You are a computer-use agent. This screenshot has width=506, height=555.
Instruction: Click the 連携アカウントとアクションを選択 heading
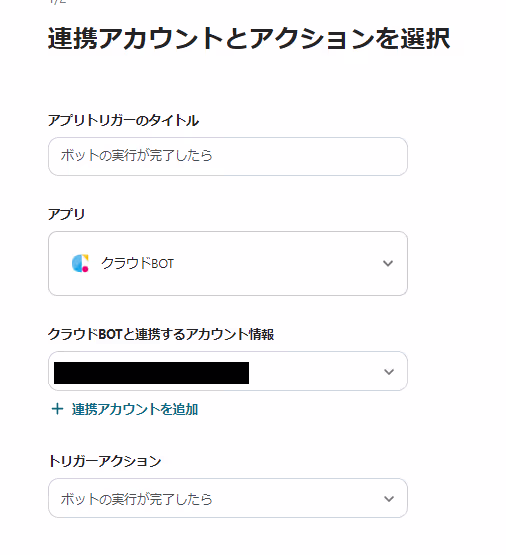(249, 38)
